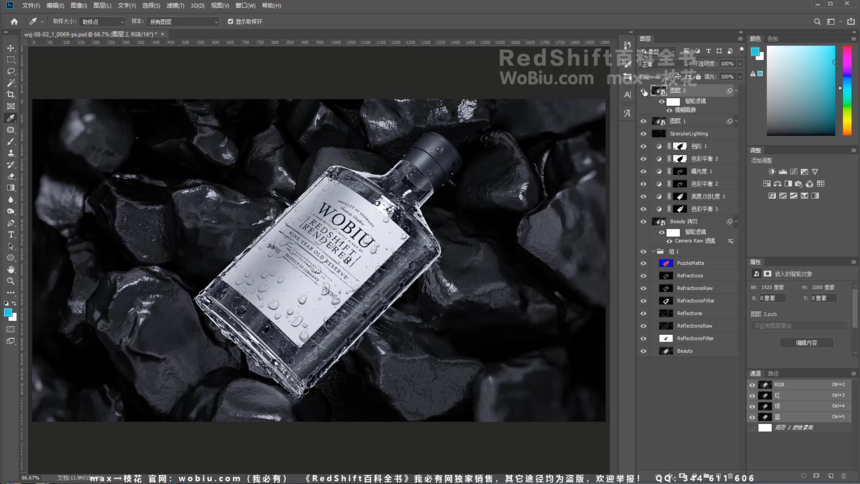Viewport: 860px width, 484px height.
Task: Select the Brush tool
Action: [x=10, y=142]
